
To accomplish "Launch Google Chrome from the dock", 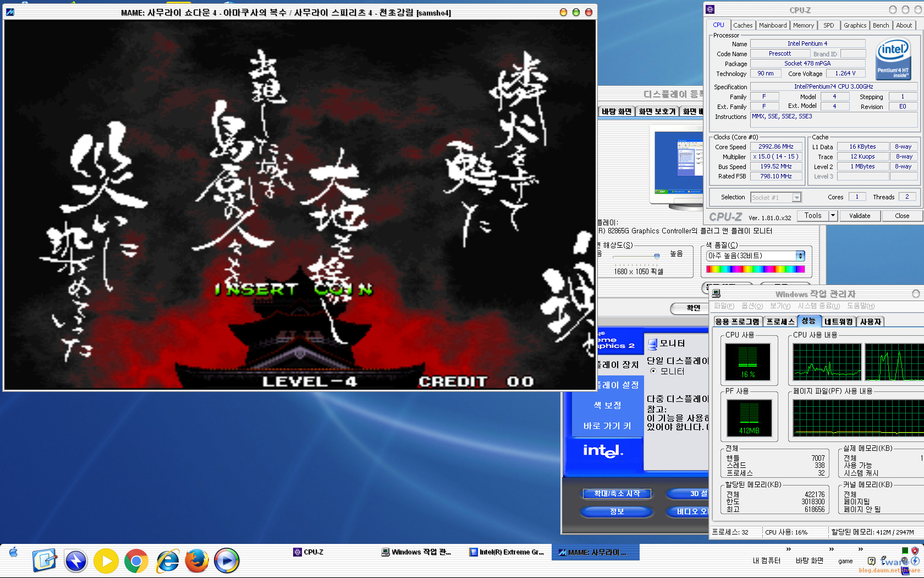I will [x=136, y=561].
